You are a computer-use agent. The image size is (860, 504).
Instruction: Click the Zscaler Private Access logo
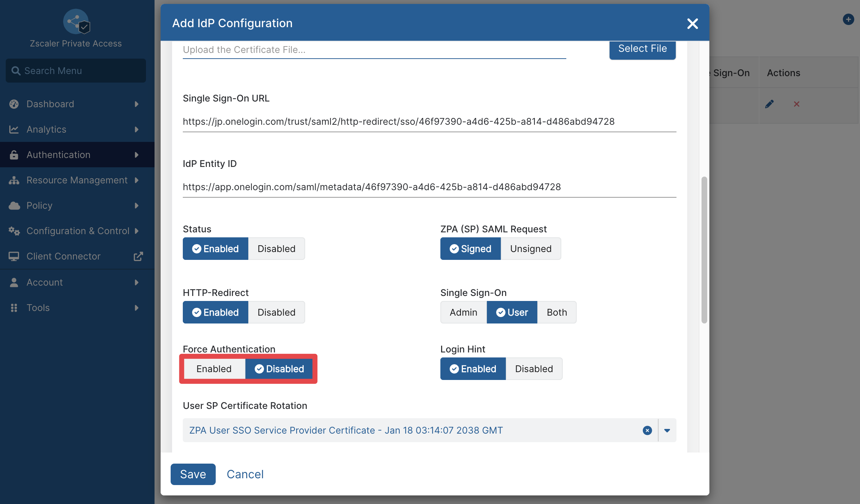click(76, 22)
